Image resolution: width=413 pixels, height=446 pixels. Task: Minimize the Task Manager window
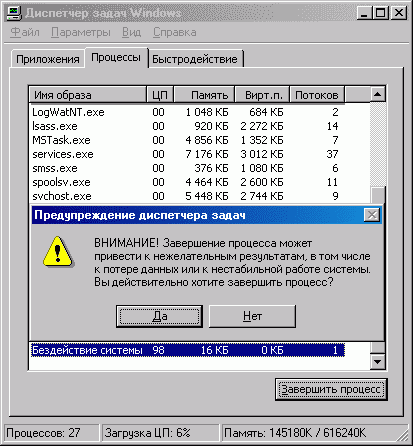pyautogui.click(x=364, y=13)
